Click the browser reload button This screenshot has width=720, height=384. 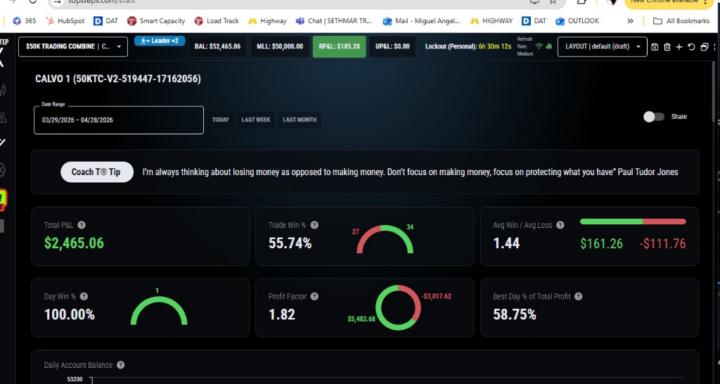pos(32,1)
